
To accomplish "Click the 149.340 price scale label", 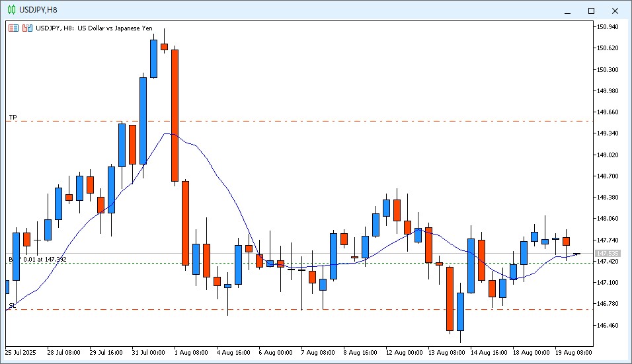I will [x=608, y=133].
